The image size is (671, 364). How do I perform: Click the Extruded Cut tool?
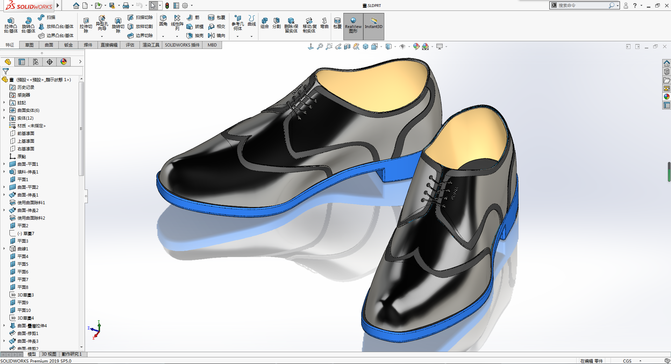click(x=86, y=25)
